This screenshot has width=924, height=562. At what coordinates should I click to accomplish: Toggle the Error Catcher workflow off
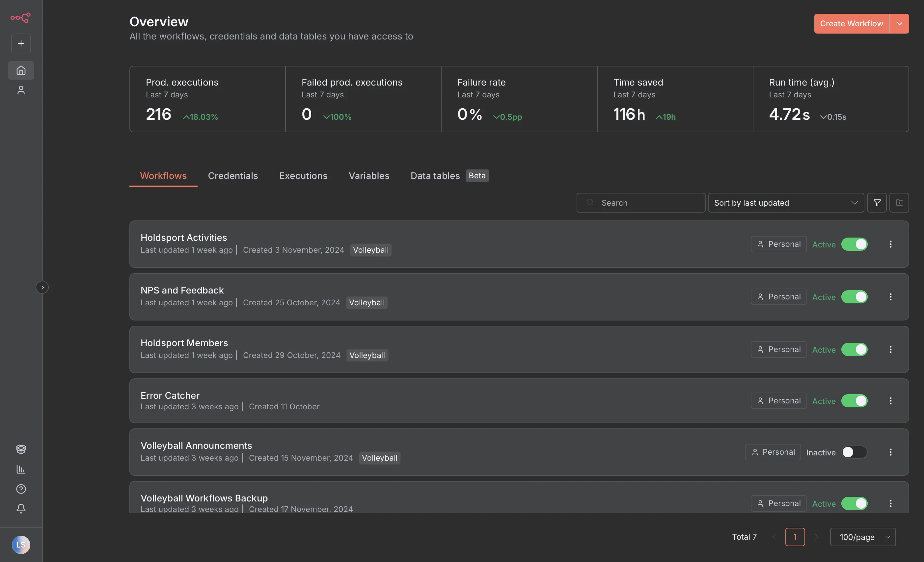(x=854, y=401)
